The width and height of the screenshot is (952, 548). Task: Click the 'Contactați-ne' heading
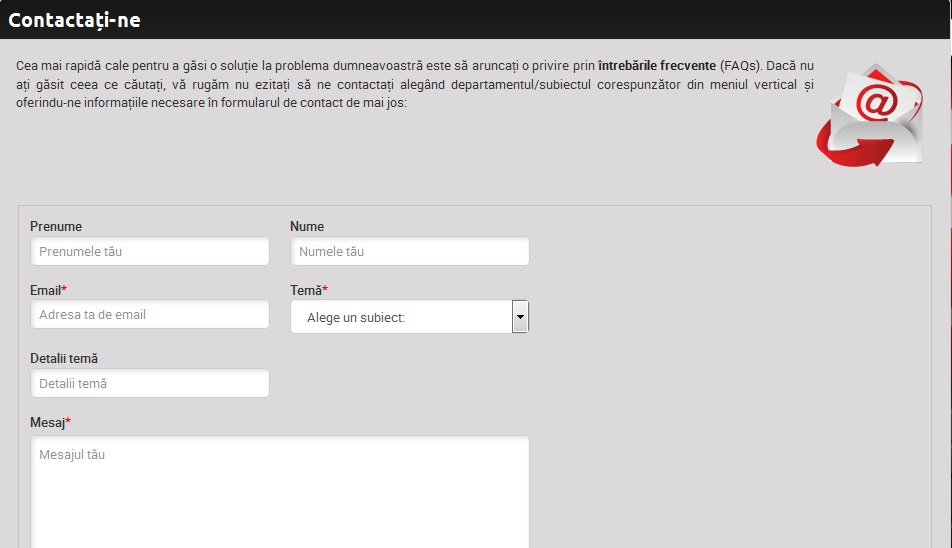pos(74,20)
